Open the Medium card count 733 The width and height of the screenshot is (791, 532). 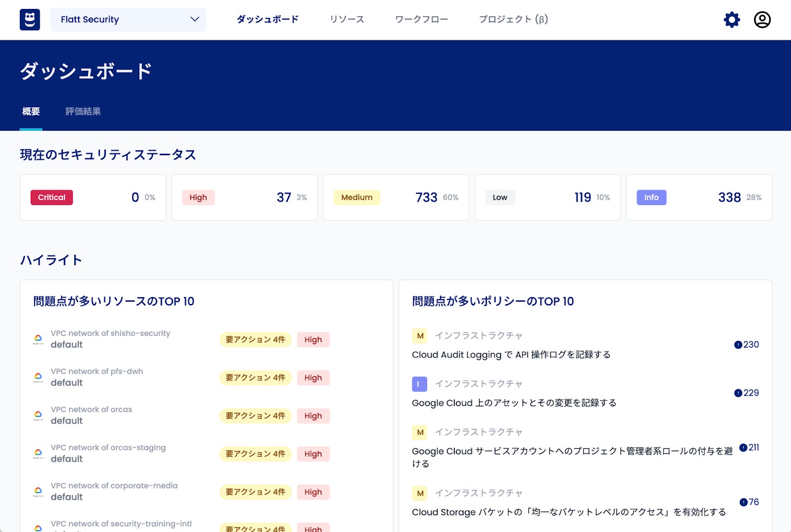pos(426,197)
